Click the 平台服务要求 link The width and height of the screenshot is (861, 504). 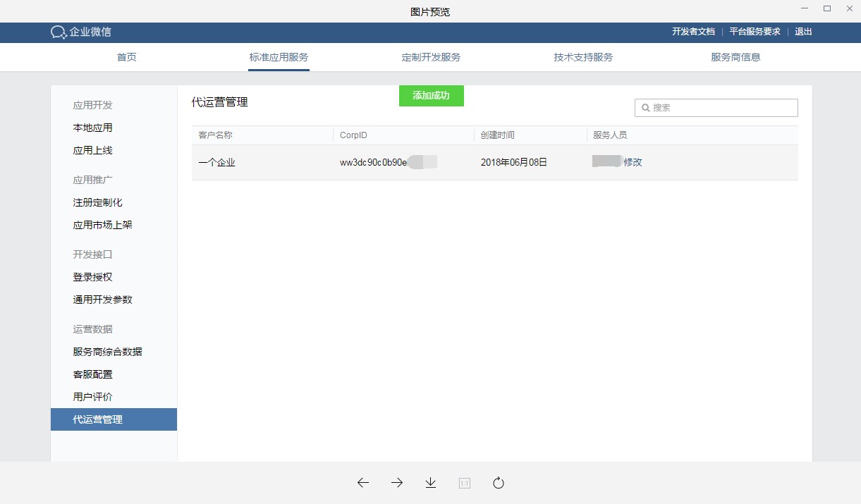coord(755,32)
